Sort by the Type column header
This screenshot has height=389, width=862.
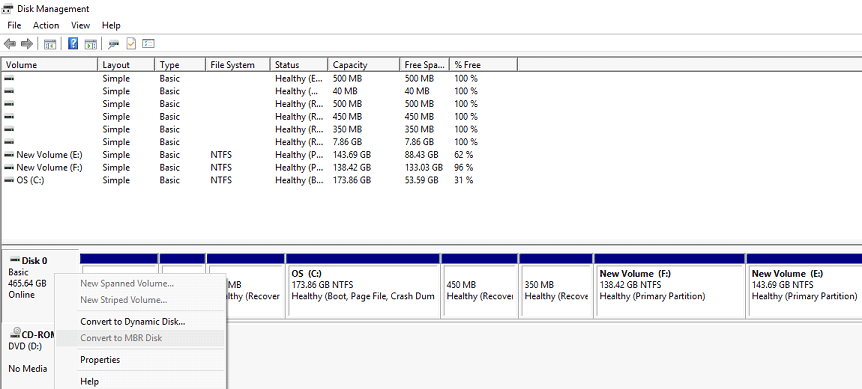click(x=180, y=65)
